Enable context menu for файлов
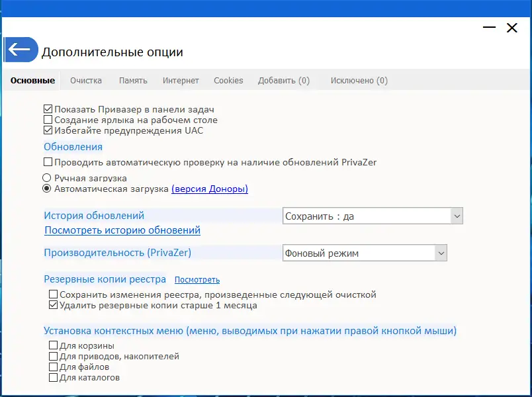The width and height of the screenshot is (532, 397). (x=52, y=367)
